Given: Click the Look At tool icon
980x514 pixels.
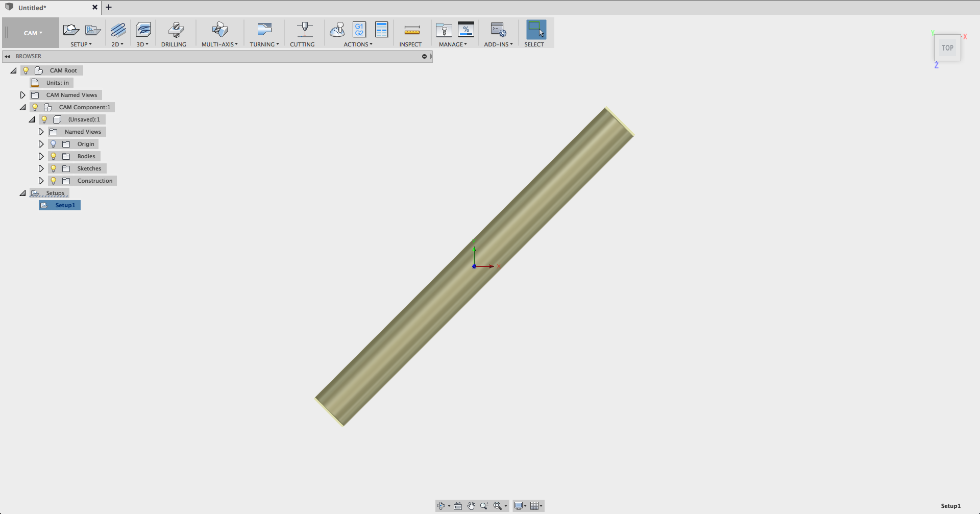Looking at the screenshot, I should click(458, 506).
